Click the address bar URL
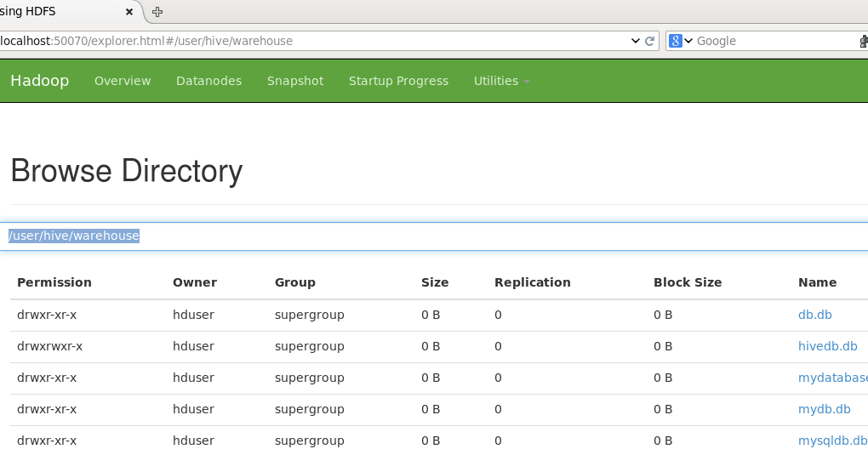Image resolution: width=868 pixels, height=455 pixels. pyautogui.click(x=146, y=41)
